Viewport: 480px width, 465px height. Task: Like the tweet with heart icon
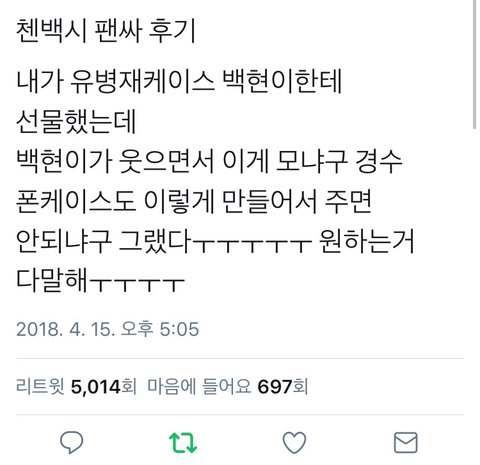tap(294, 442)
